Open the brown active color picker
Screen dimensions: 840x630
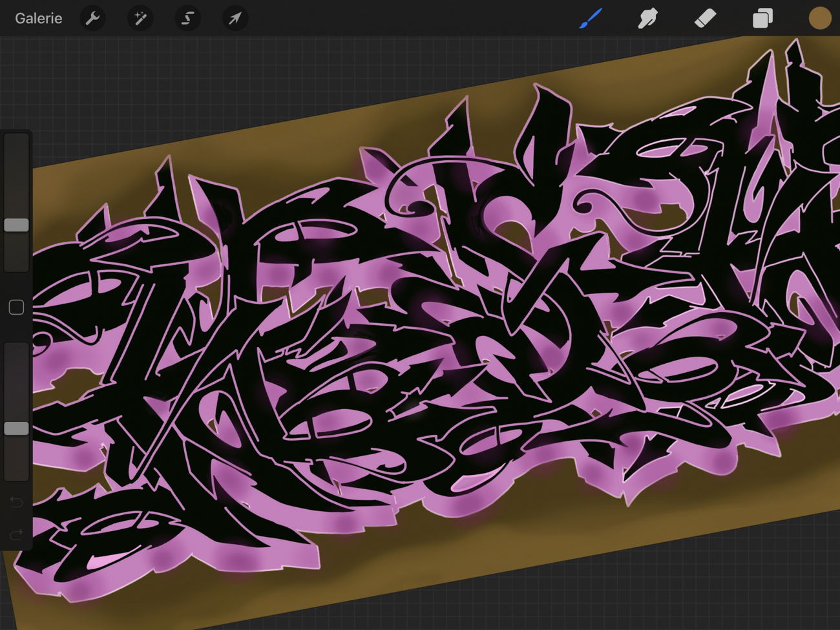819,18
